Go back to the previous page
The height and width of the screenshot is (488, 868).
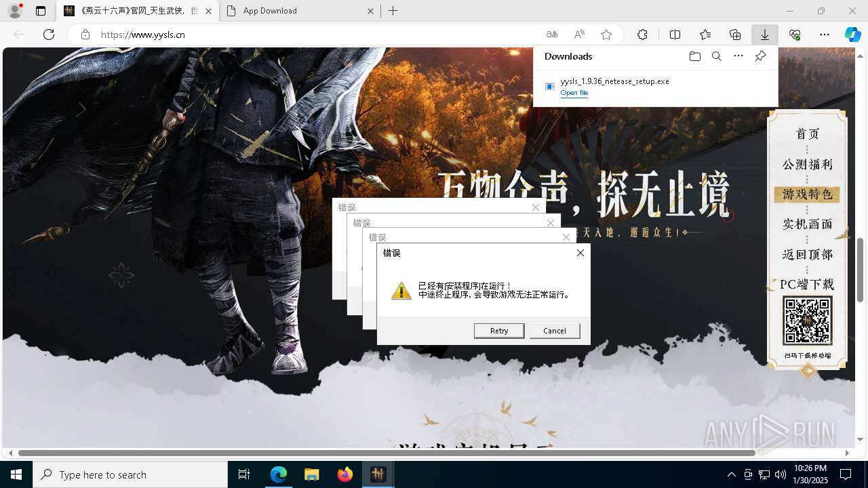[20, 35]
